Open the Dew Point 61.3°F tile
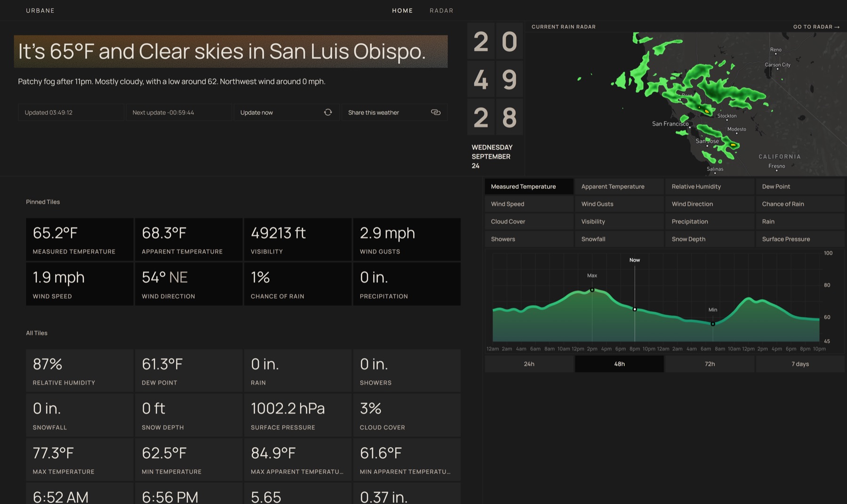Viewport: 847px width, 504px height. (189, 371)
